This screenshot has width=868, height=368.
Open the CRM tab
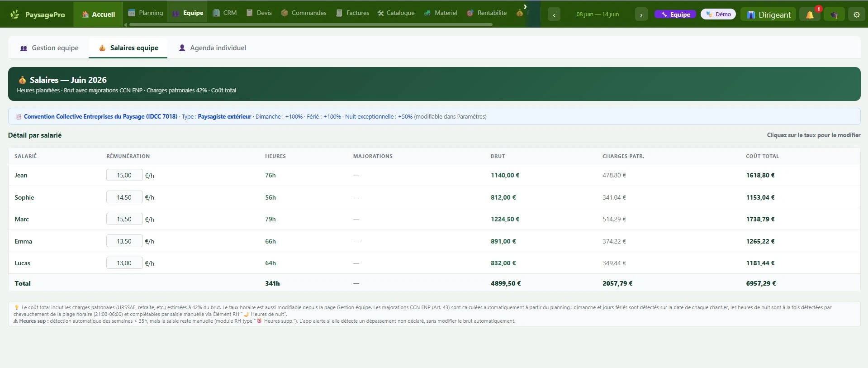225,13
